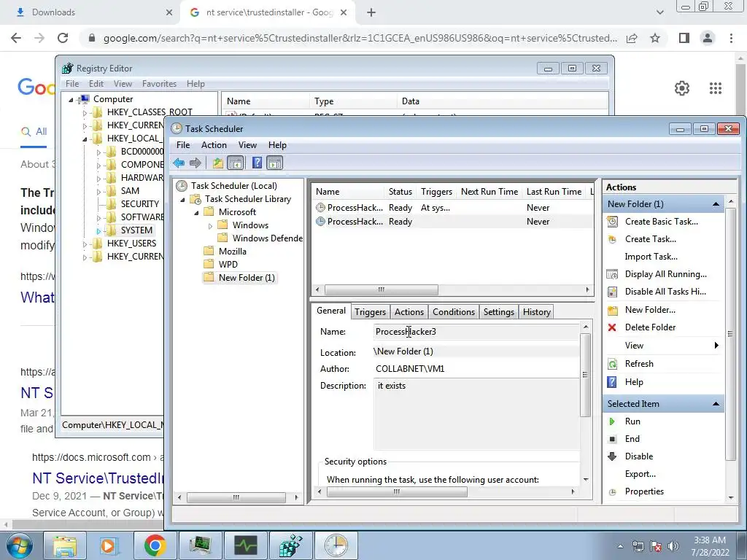The image size is (747, 560).
Task: Sort task list by Status column
Action: pos(400,192)
